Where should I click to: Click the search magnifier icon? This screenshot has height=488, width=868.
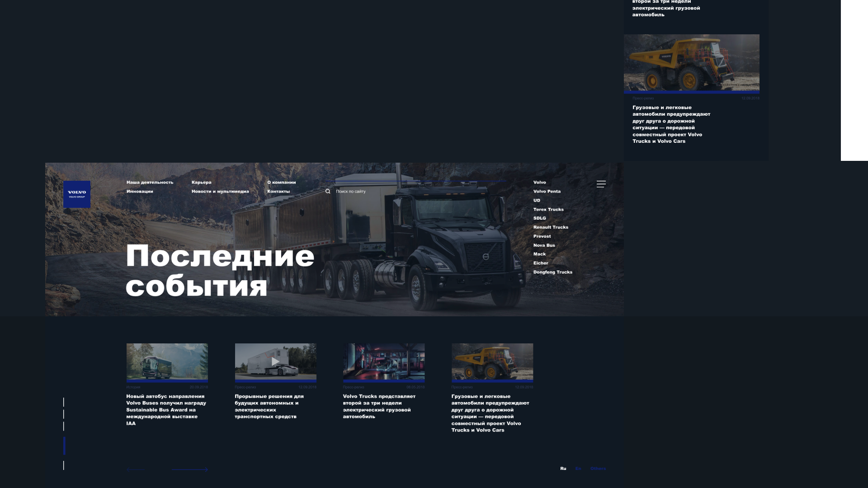pos(328,192)
